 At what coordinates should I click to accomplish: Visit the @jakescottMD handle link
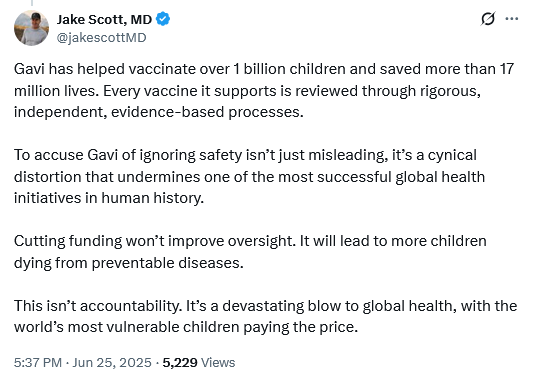click(x=101, y=38)
